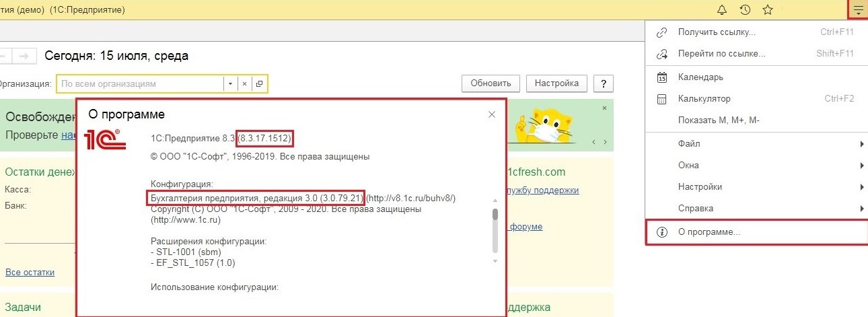Click the Обновить button

(491, 83)
